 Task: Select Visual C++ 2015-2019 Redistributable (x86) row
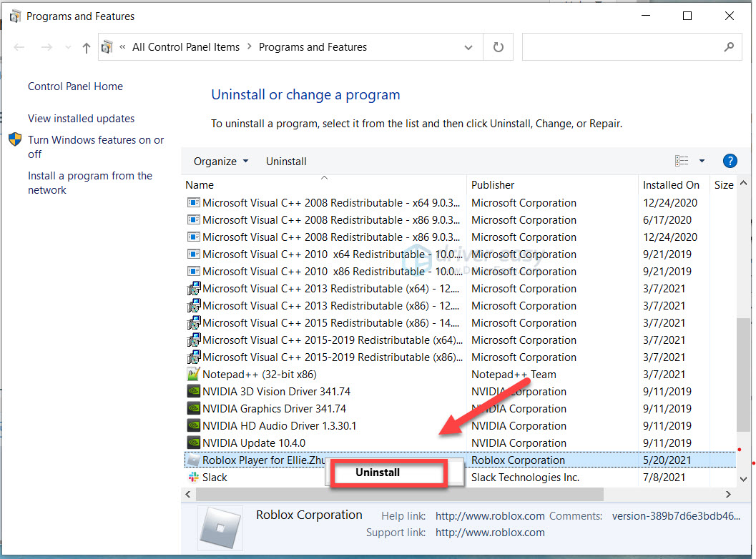click(x=461, y=357)
